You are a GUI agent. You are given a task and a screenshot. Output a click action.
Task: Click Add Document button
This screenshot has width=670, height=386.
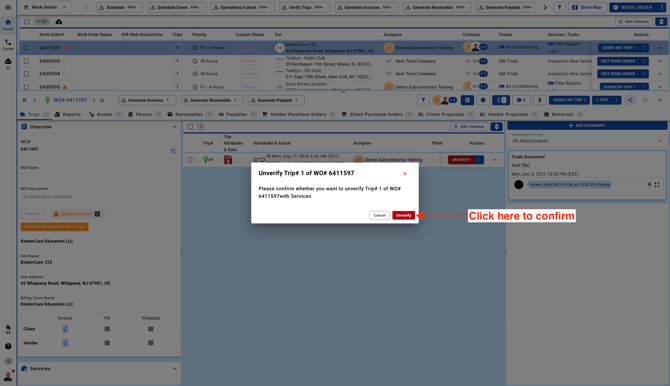tap(587, 126)
